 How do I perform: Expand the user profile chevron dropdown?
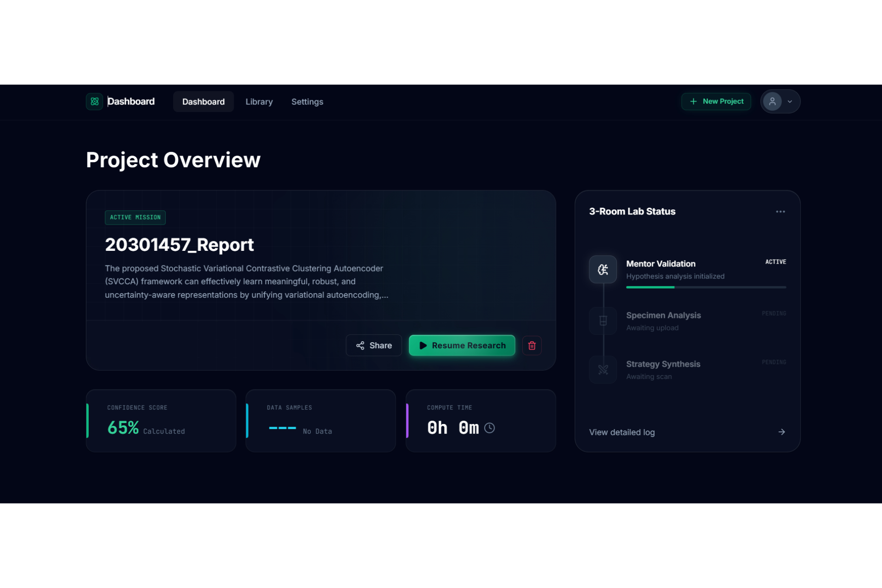coord(790,102)
